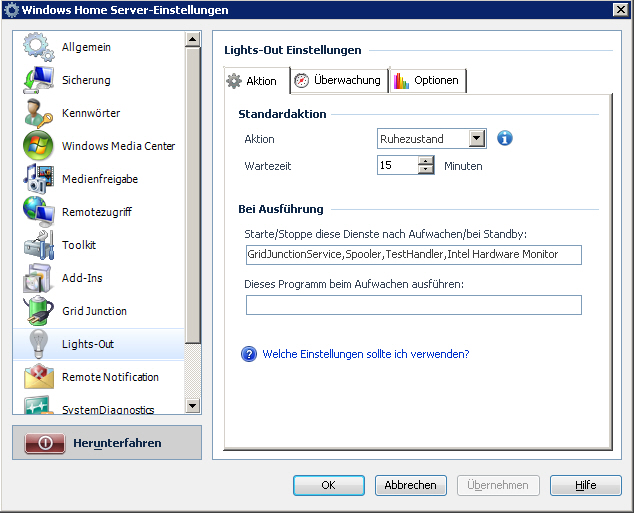The height and width of the screenshot is (513, 634).
Task: Click the sidebar scrollbar thumb
Action: click(x=192, y=196)
